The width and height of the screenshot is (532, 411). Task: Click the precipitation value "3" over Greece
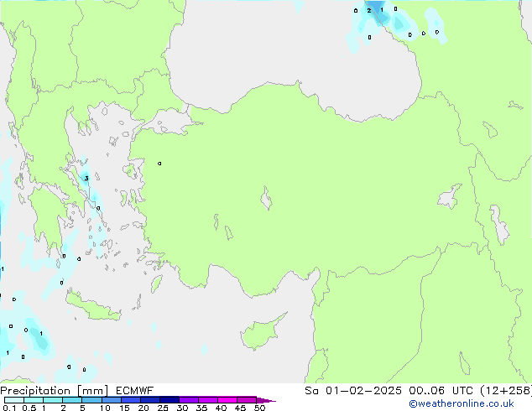[86, 178]
